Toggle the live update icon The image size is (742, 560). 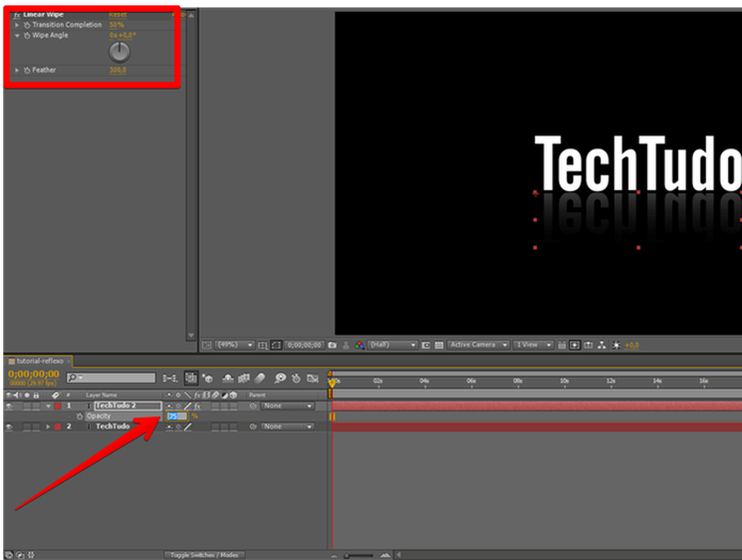(191, 378)
